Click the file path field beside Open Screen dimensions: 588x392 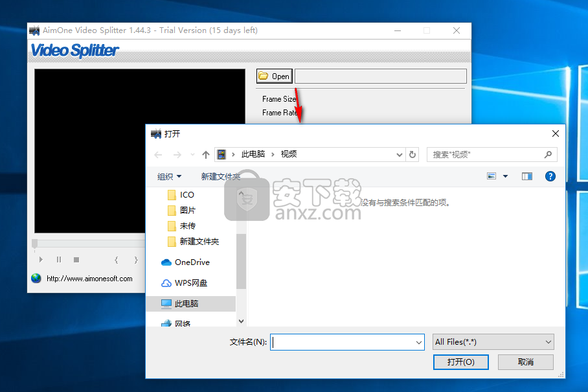point(381,76)
